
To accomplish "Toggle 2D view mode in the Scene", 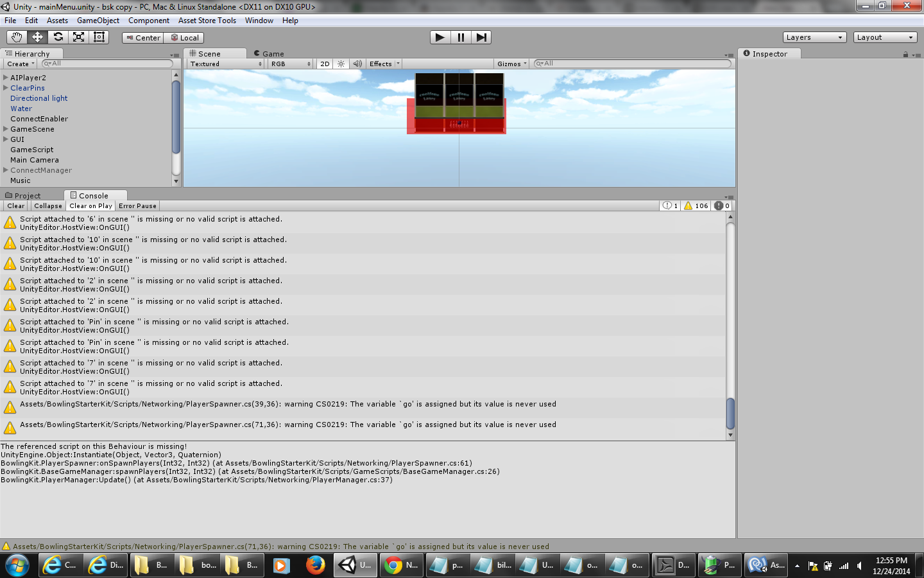I will click(325, 64).
